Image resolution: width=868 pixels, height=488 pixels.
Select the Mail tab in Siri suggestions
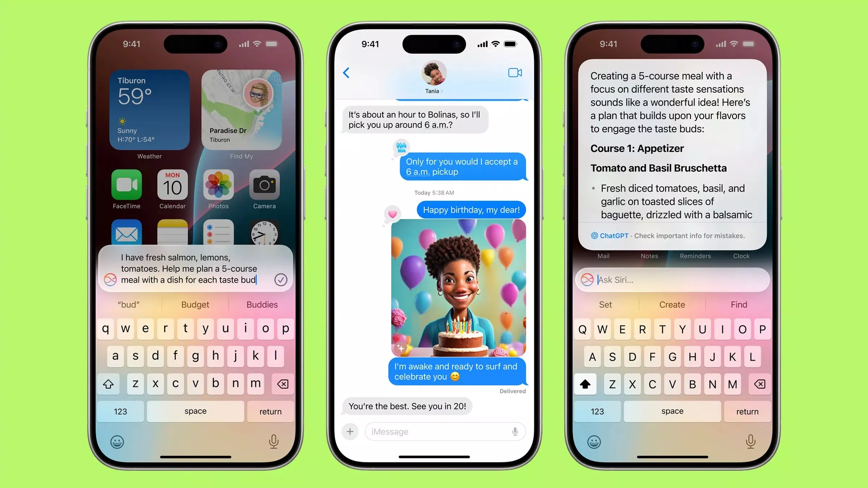pos(604,255)
